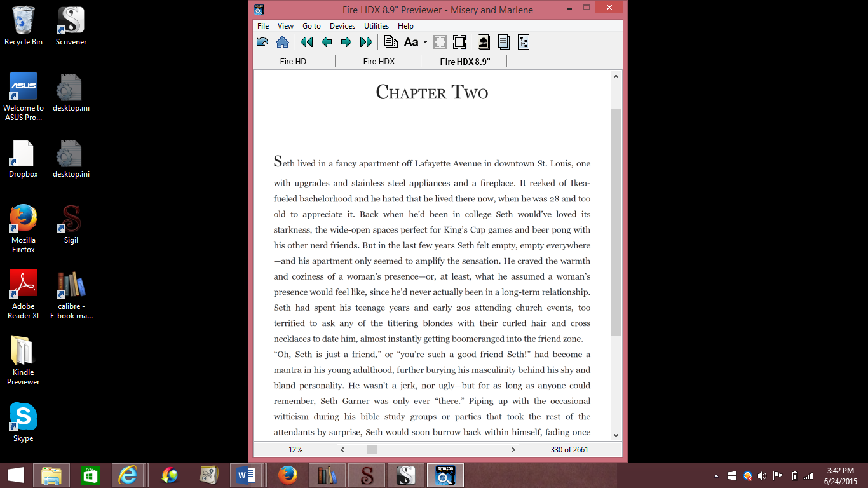The width and height of the screenshot is (868, 488).
Task: Open Internet Explorer from taskbar
Action: point(128,475)
